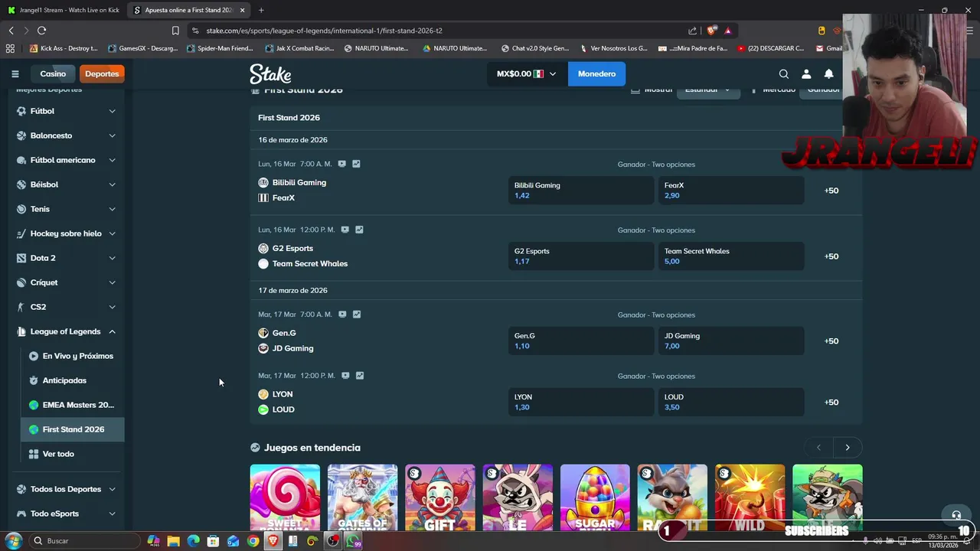Screen dimensions: 980x551
Task: Expand the Dota 2 category
Action: click(x=66, y=258)
